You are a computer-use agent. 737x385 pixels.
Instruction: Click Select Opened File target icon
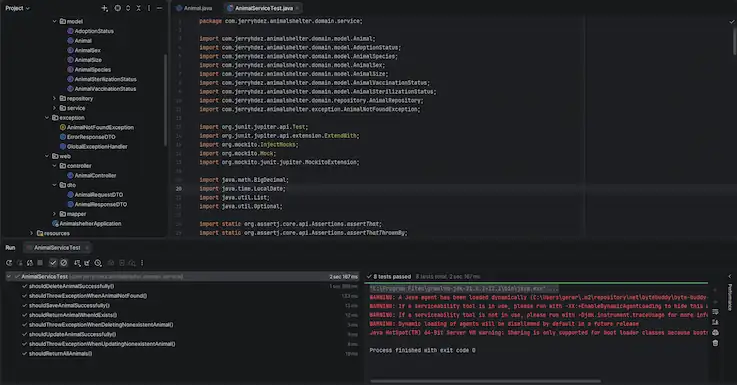click(x=118, y=8)
